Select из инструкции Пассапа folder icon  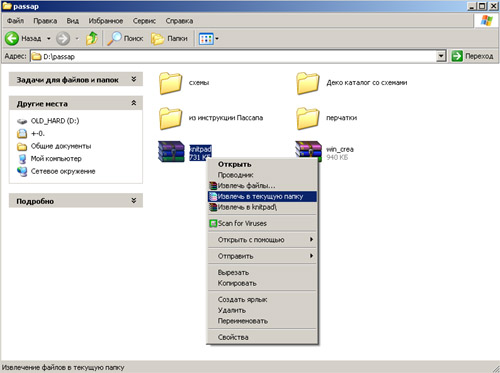[170, 118]
